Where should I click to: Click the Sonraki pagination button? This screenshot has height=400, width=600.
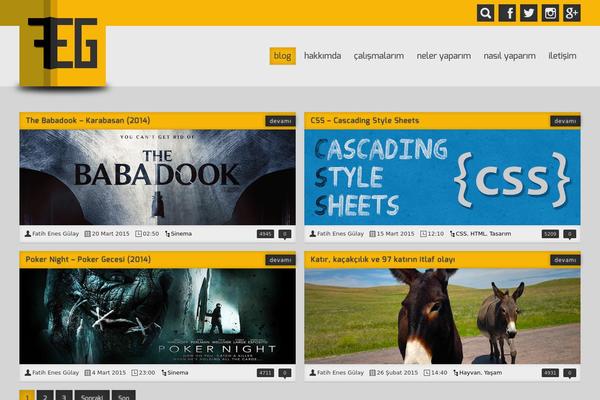tap(92, 396)
